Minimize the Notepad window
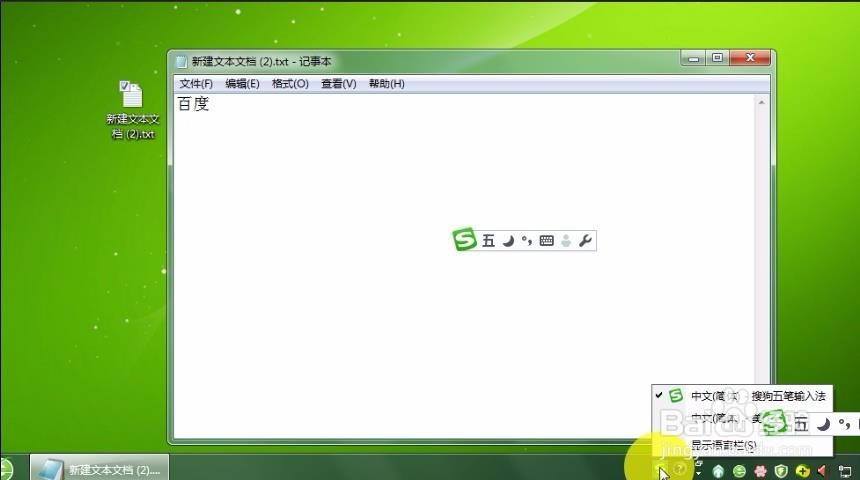 (x=694, y=58)
